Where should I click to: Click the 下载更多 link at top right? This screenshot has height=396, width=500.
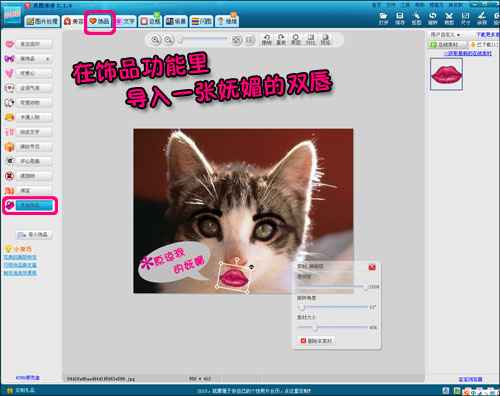coord(488,35)
